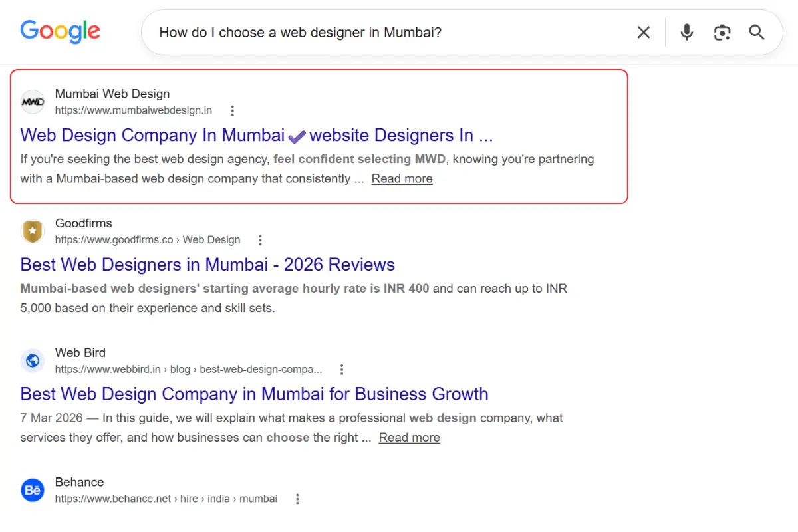The width and height of the screenshot is (798, 532).
Task: Start voice search with the microphone icon
Action: [687, 32]
